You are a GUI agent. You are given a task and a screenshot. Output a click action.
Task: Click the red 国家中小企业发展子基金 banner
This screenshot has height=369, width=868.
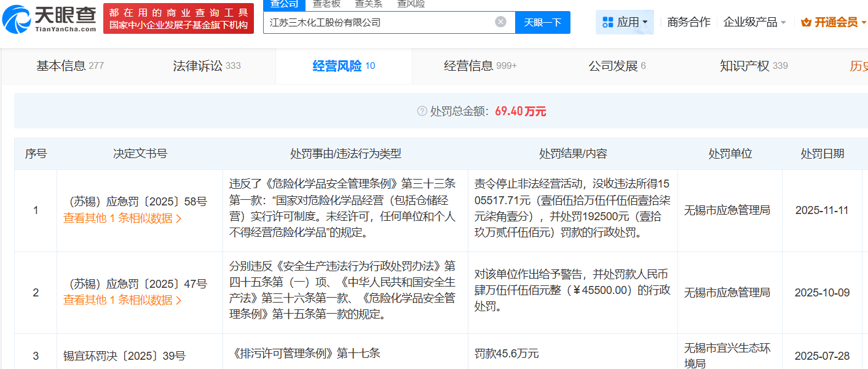[x=178, y=18]
